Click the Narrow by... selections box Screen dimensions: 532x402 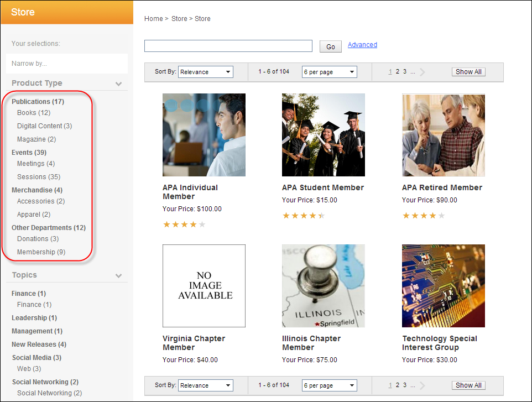[67, 64]
